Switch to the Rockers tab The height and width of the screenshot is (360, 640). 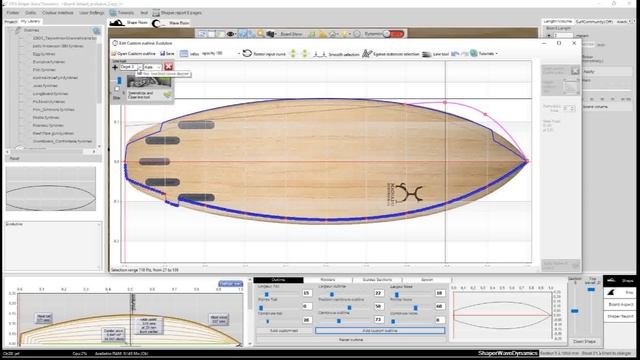point(328,280)
